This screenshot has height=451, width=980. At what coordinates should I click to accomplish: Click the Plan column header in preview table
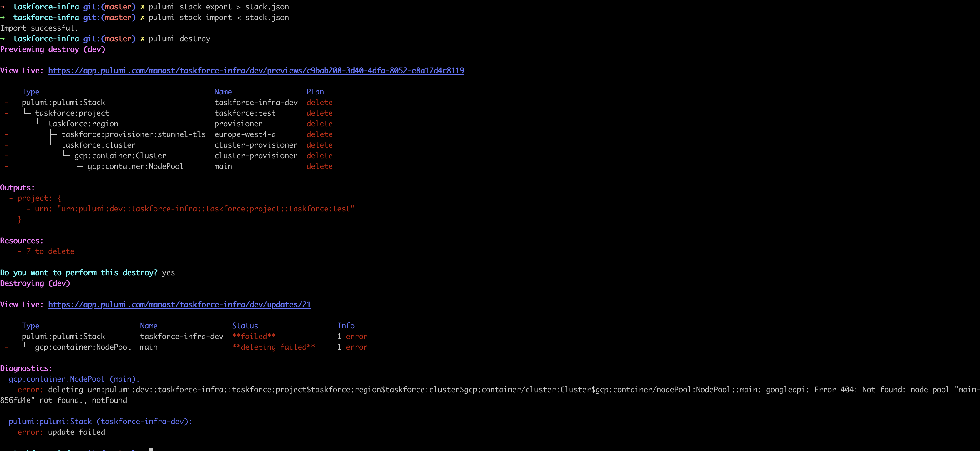pyautogui.click(x=315, y=92)
